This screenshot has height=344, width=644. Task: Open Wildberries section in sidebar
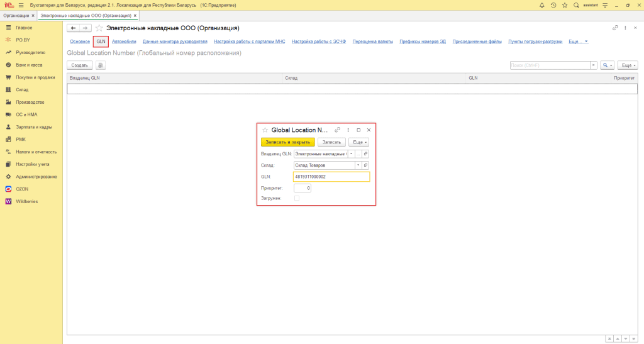click(26, 201)
